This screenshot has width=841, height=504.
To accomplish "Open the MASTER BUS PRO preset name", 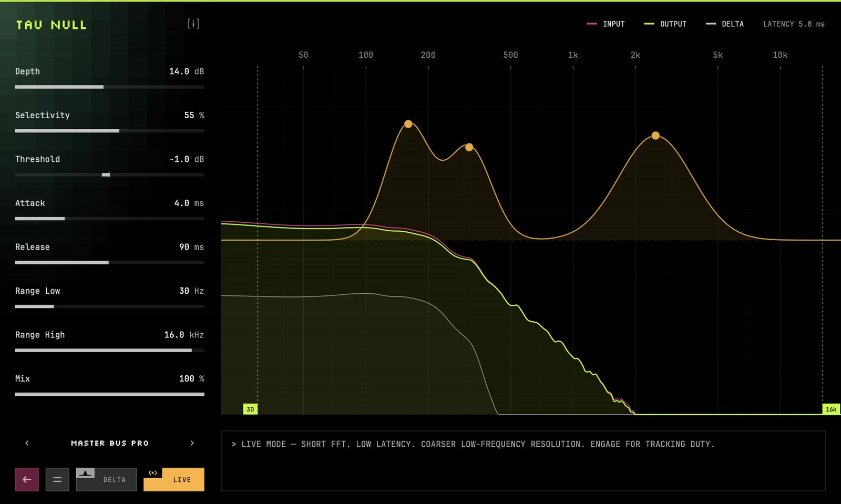I will pos(110,443).
